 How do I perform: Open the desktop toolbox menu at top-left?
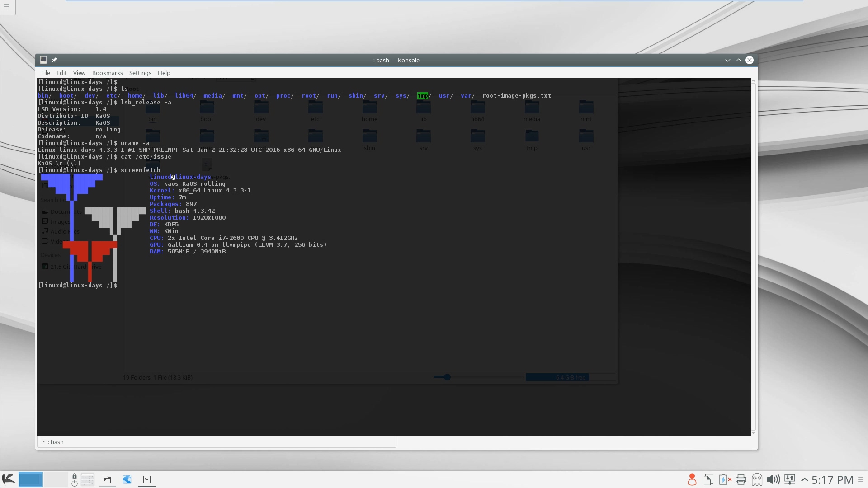click(x=6, y=7)
